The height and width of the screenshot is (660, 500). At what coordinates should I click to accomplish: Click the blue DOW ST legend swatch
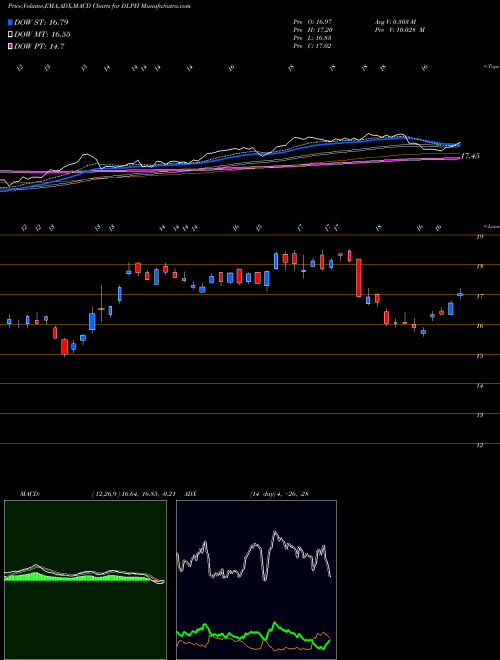coord(11,22)
